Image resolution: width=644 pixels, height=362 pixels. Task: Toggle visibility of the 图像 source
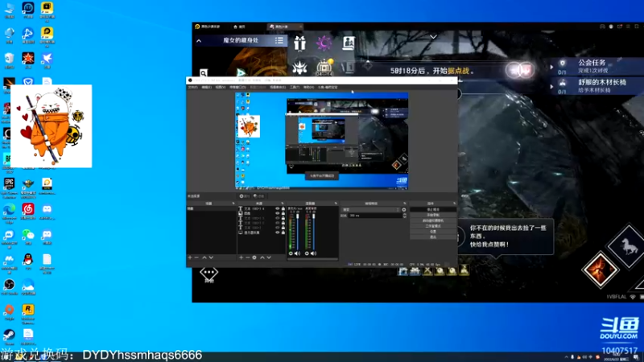[277, 213]
